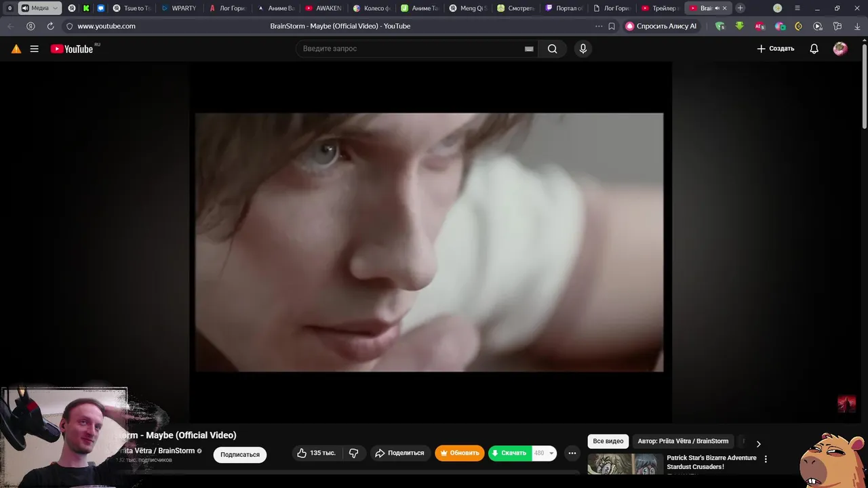Switch to the Tsue to Tsu browser tab
This screenshot has width=868, height=488.
point(132,8)
